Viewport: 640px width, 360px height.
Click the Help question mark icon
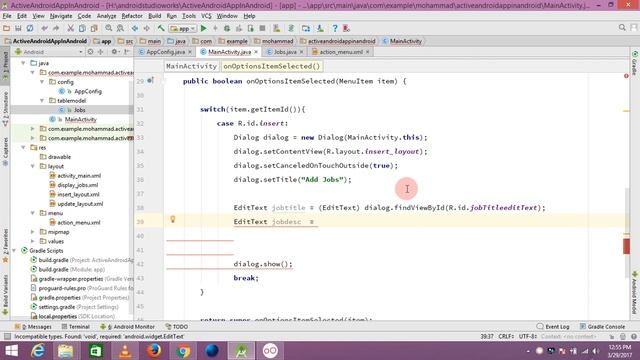point(335,28)
